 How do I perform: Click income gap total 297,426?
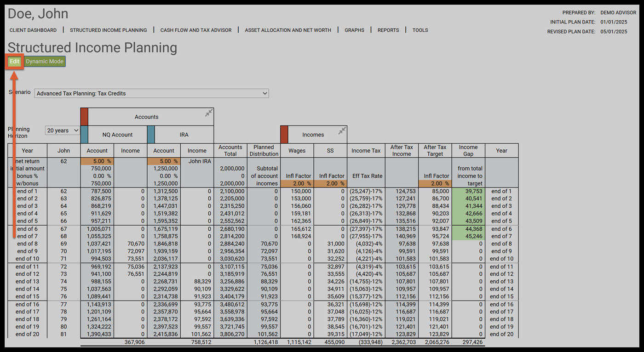pos(471,342)
